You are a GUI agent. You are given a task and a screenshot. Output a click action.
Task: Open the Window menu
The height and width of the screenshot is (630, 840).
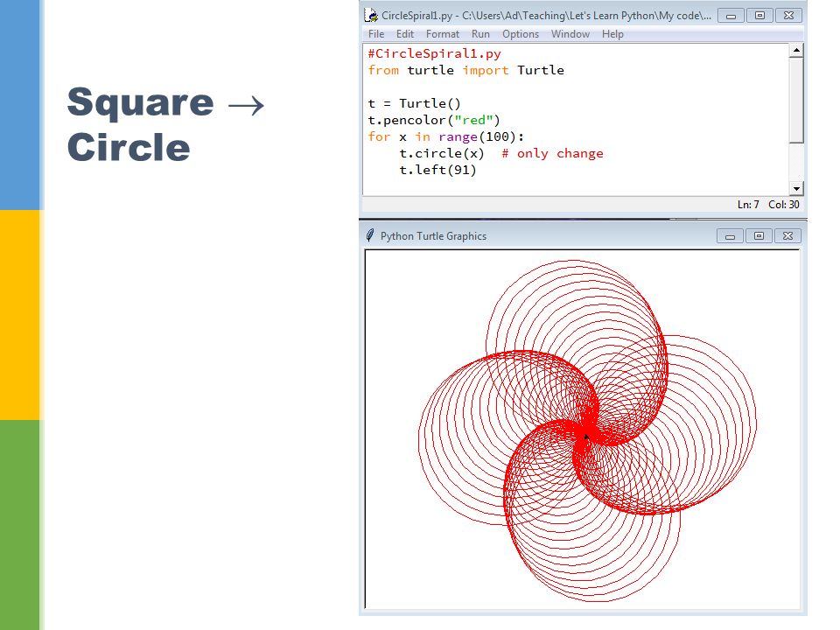pyautogui.click(x=570, y=34)
